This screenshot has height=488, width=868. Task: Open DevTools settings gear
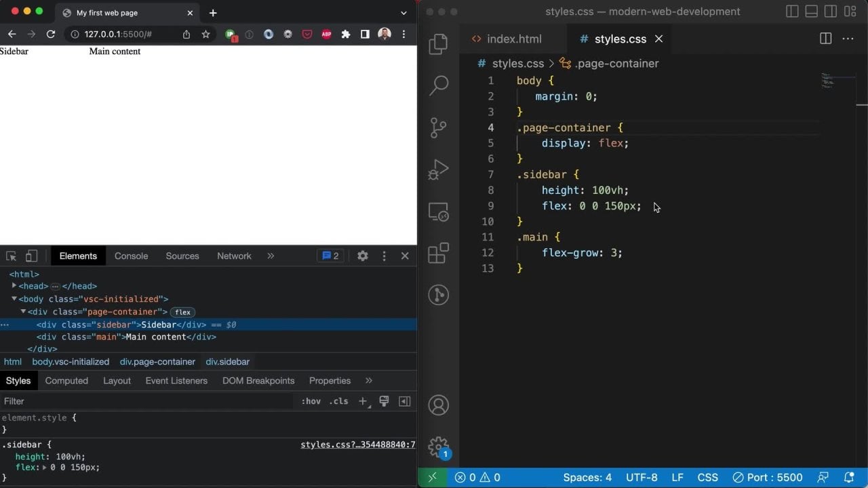[x=363, y=256]
